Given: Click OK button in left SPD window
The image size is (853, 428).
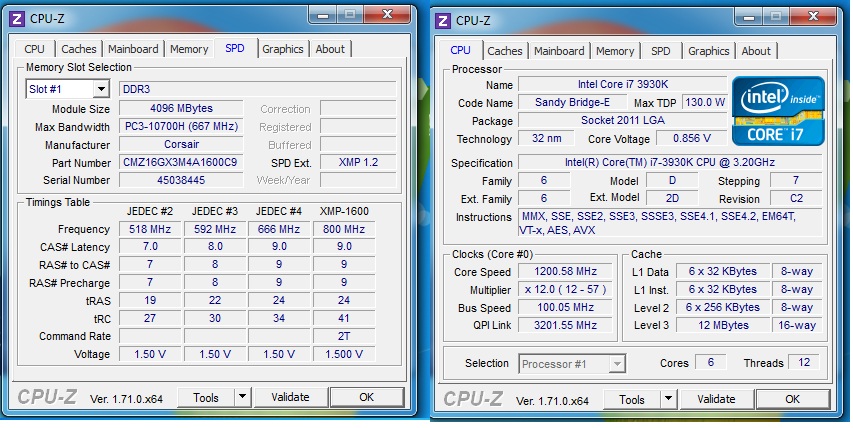Looking at the screenshot, I should tap(367, 397).
